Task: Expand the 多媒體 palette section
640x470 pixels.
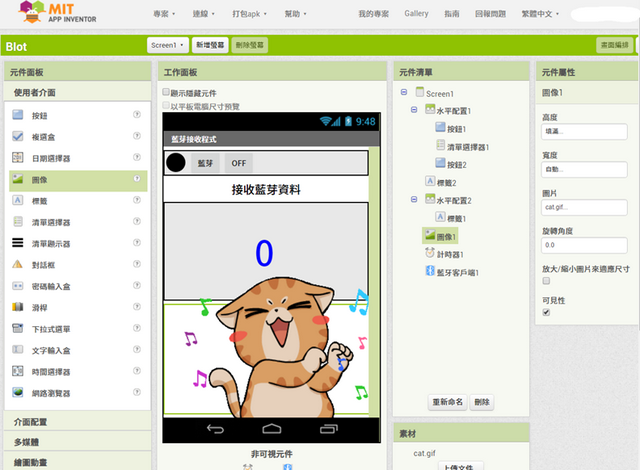Action: point(78,442)
